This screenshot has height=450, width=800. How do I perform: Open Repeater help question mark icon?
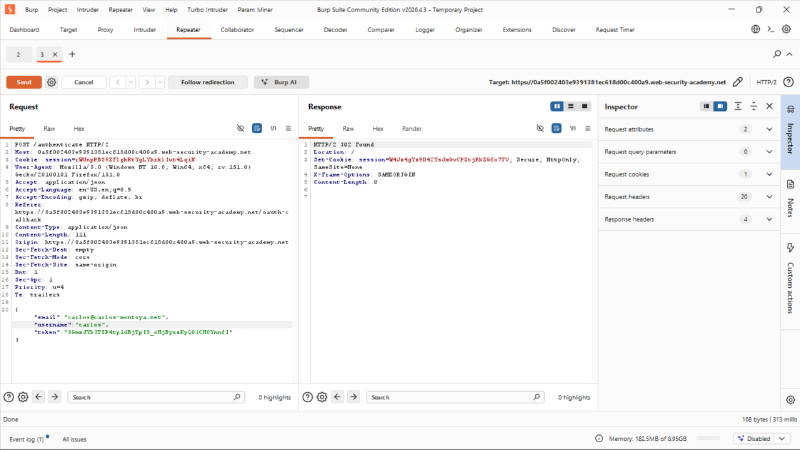pos(788,82)
